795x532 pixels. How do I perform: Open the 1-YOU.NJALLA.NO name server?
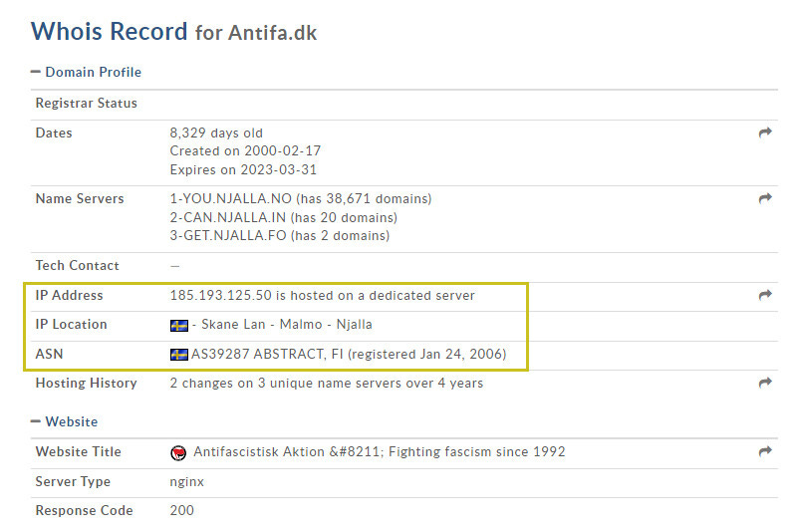231,198
